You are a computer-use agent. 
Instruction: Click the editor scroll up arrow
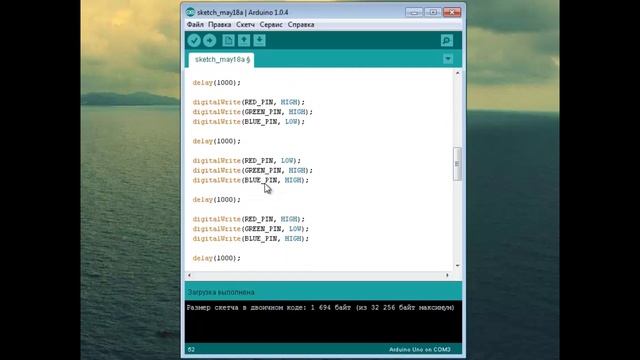point(457,73)
